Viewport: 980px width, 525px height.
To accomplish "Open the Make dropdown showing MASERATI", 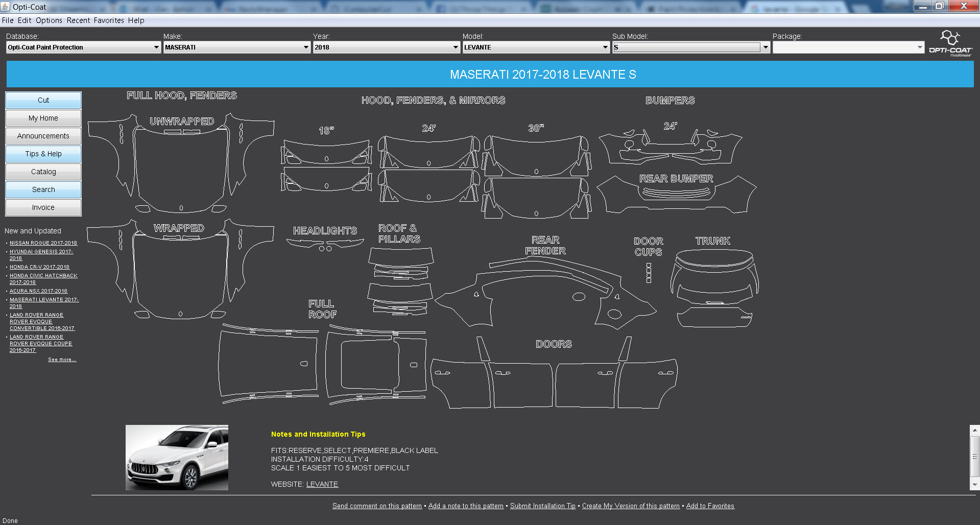I will 237,47.
